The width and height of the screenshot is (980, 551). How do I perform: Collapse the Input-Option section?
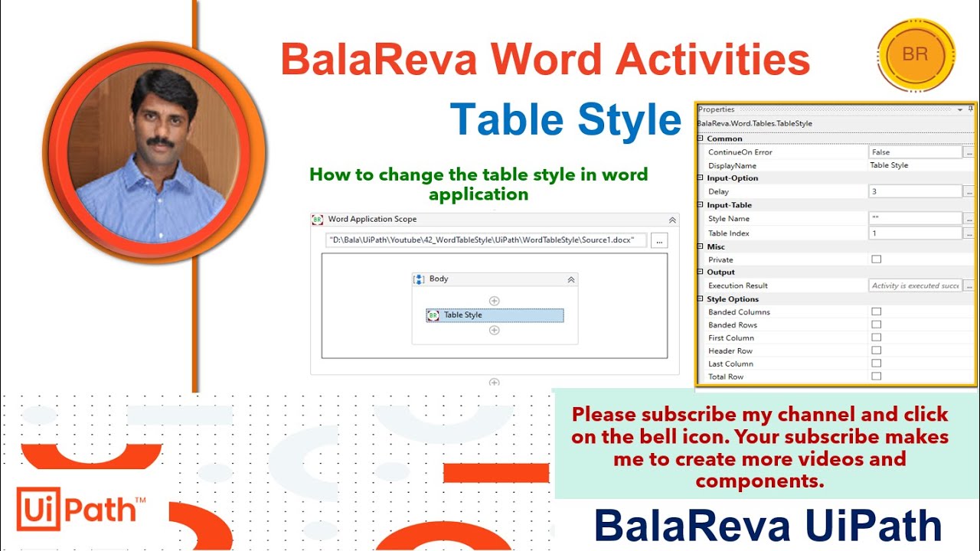pos(701,178)
